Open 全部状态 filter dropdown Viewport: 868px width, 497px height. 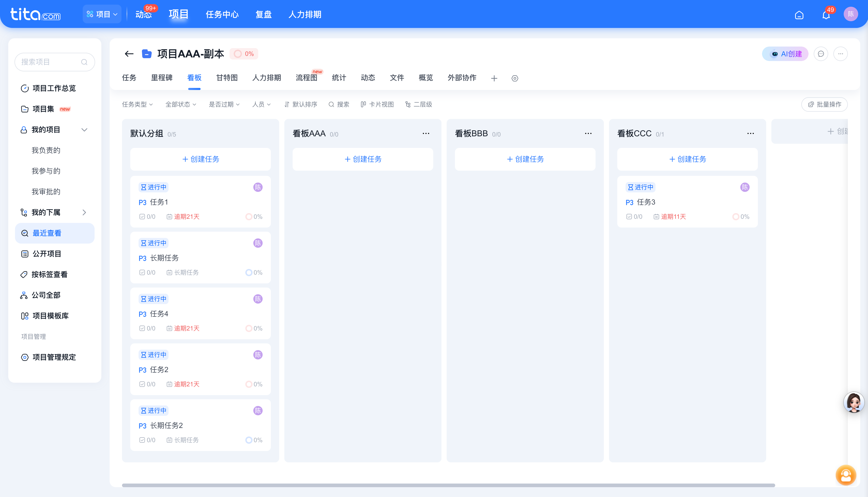(x=181, y=104)
